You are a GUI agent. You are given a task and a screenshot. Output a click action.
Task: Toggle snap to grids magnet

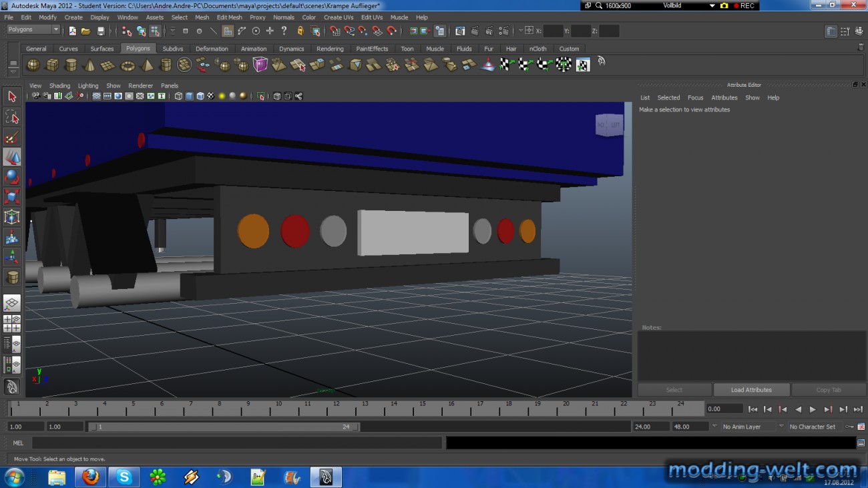point(335,31)
